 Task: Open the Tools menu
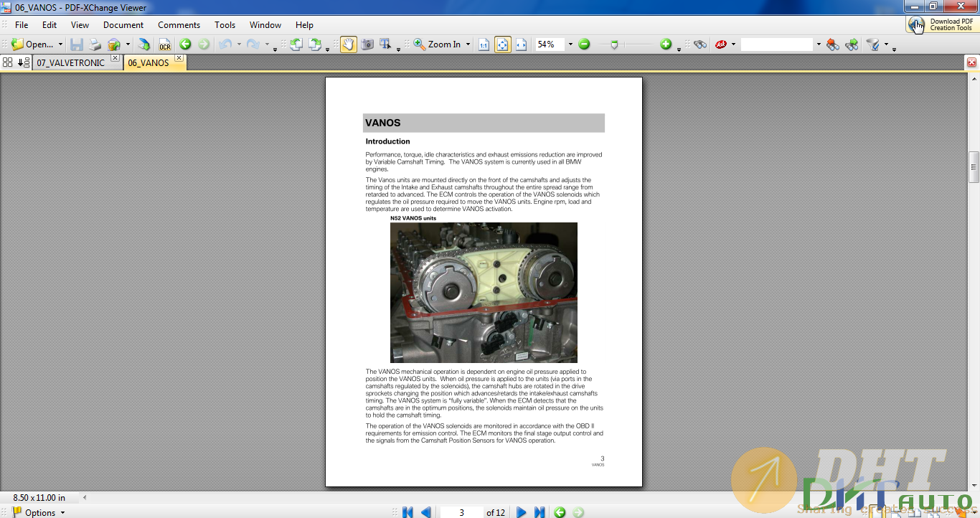tap(225, 24)
